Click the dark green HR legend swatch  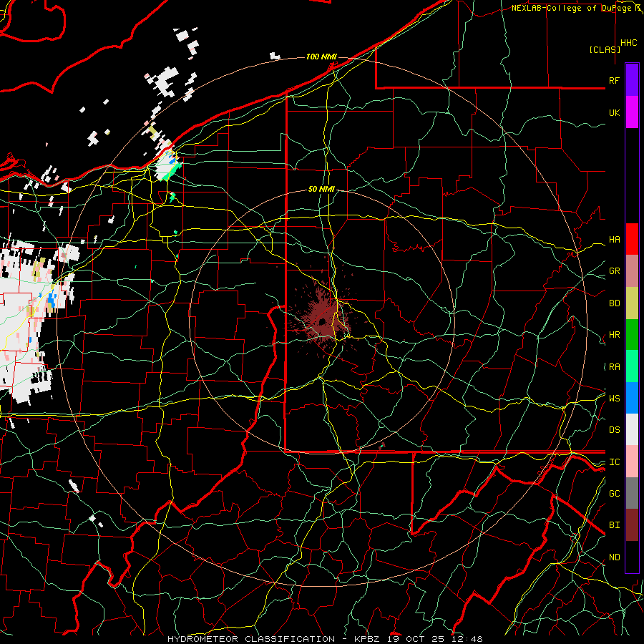tap(632, 334)
